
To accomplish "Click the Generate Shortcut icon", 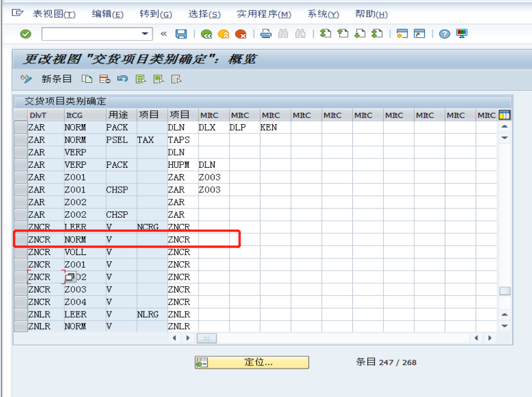I will point(420,34).
